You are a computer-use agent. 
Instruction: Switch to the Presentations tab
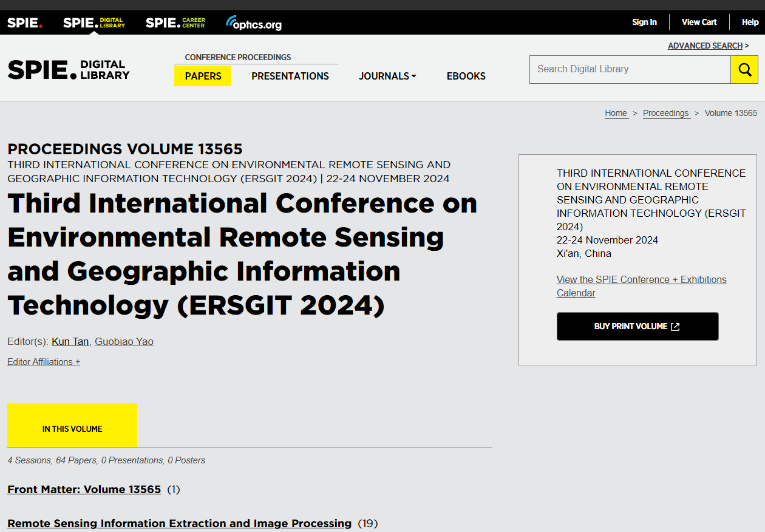click(x=290, y=76)
